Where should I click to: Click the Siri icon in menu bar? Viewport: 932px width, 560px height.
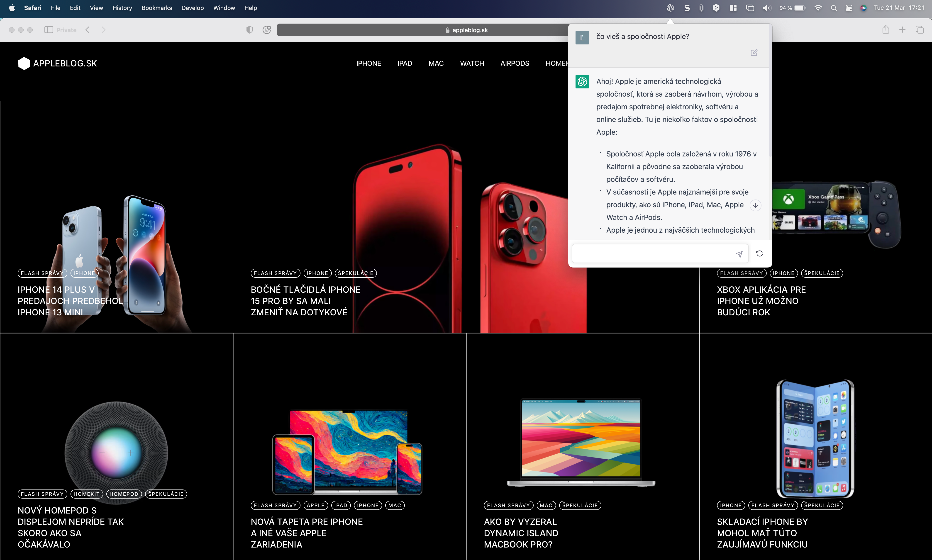pyautogui.click(x=863, y=8)
